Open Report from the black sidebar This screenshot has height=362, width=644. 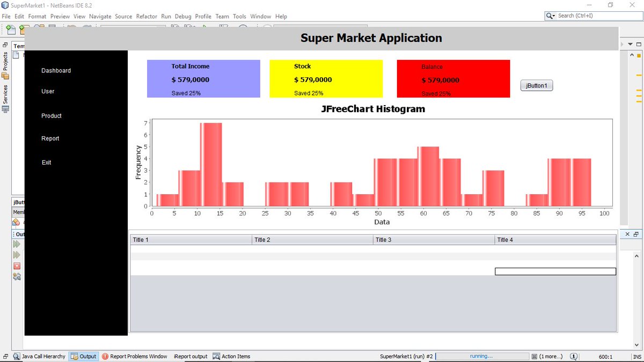point(50,138)
